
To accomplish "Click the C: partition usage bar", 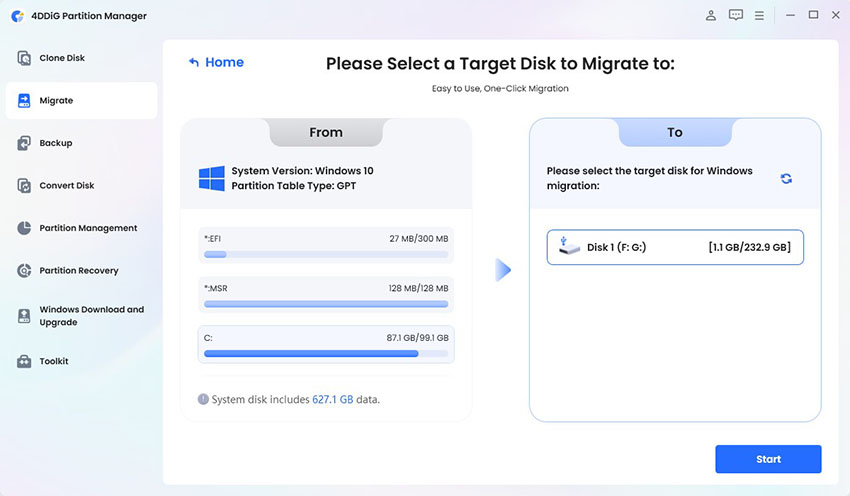I will click(326, 353).
